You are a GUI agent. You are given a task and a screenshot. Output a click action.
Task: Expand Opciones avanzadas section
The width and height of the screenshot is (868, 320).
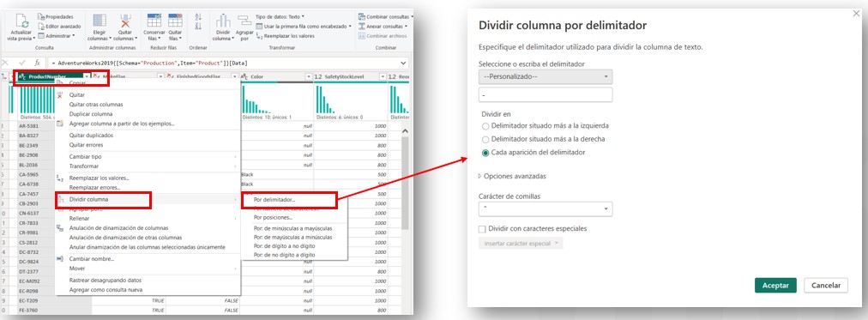click(x=513, y=176)
